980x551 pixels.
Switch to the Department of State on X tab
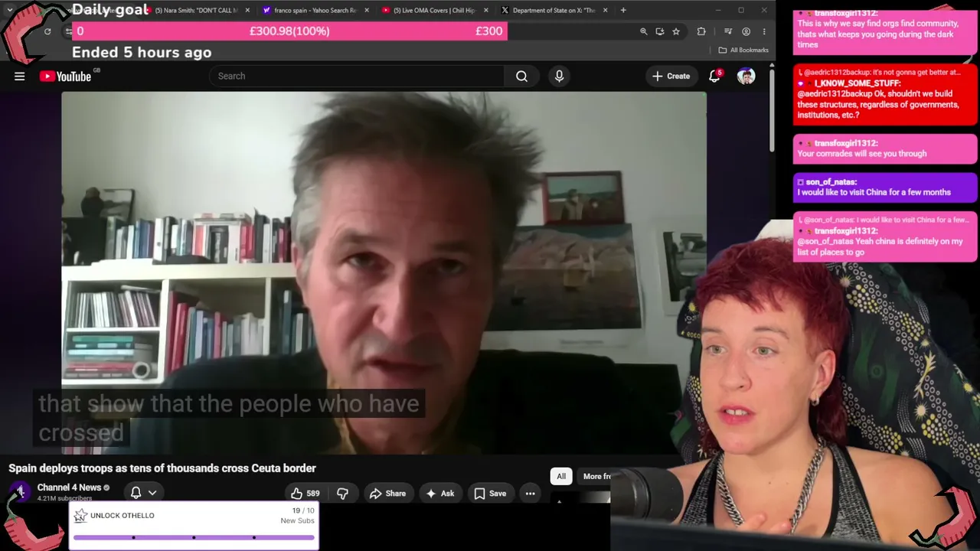point(554,10)
